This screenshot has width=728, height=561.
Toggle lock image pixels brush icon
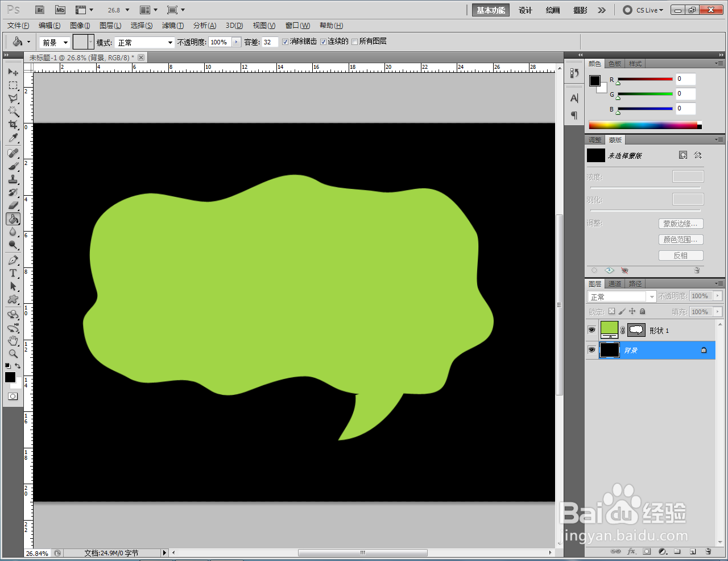tap(622, 311)
